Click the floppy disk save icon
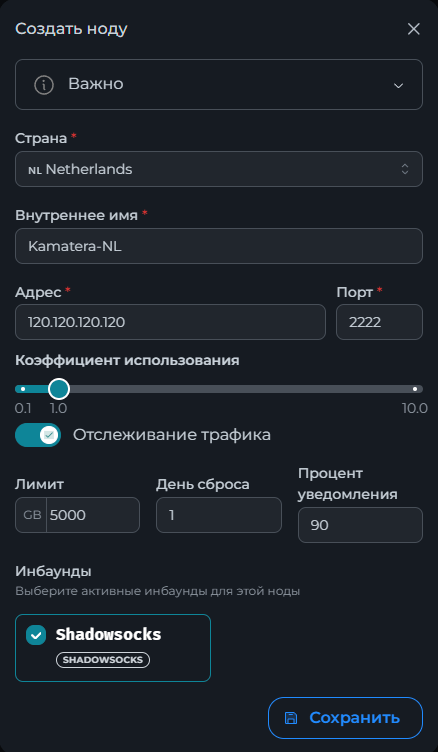Viewport: 438px width, 752px height. click(x=291, y=718)
